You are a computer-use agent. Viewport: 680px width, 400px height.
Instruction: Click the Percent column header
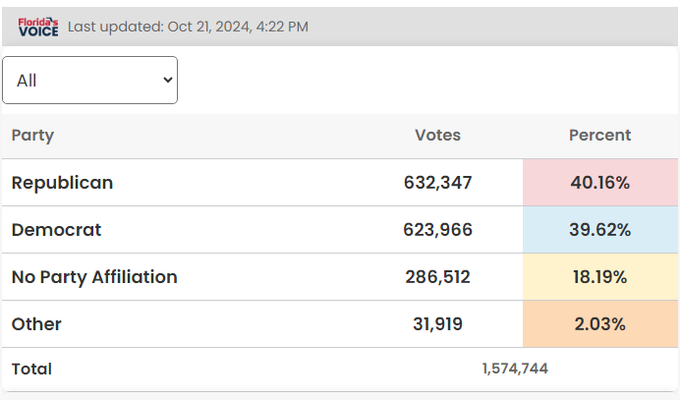click(x=600, y=135)
